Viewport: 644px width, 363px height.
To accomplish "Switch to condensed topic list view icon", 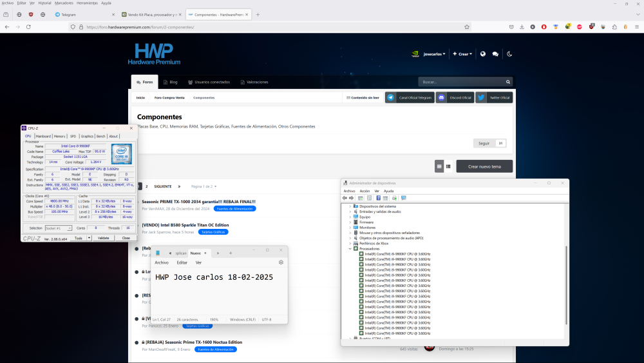I will pyautogui.click(x=448, y=166).
